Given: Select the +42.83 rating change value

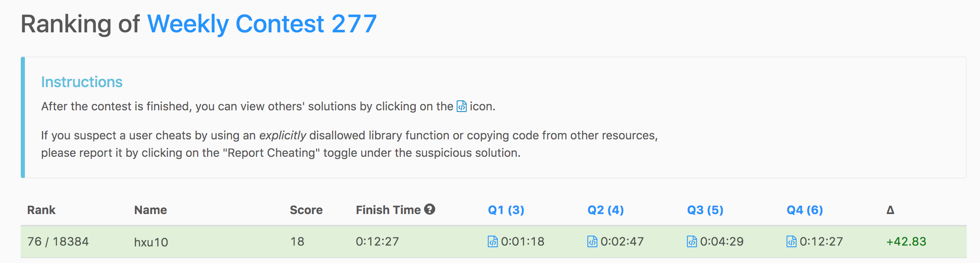Looking at the screenshot, I should [x=906, y=241].
